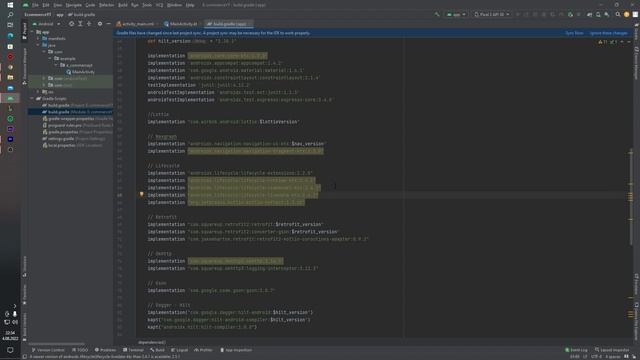
Task: Open the Layout Inspector tool window
Action: click(x=612, y=350)
